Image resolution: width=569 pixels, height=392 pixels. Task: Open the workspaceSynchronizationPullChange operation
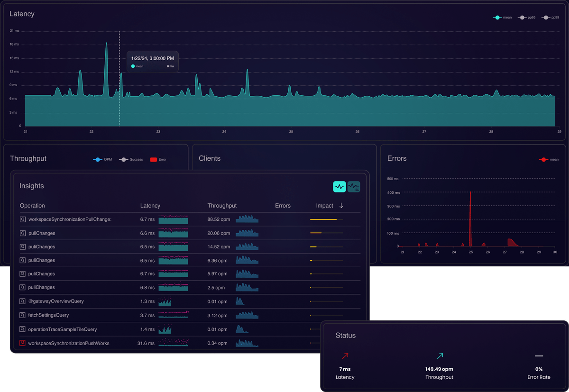click(x=70, y=219)
